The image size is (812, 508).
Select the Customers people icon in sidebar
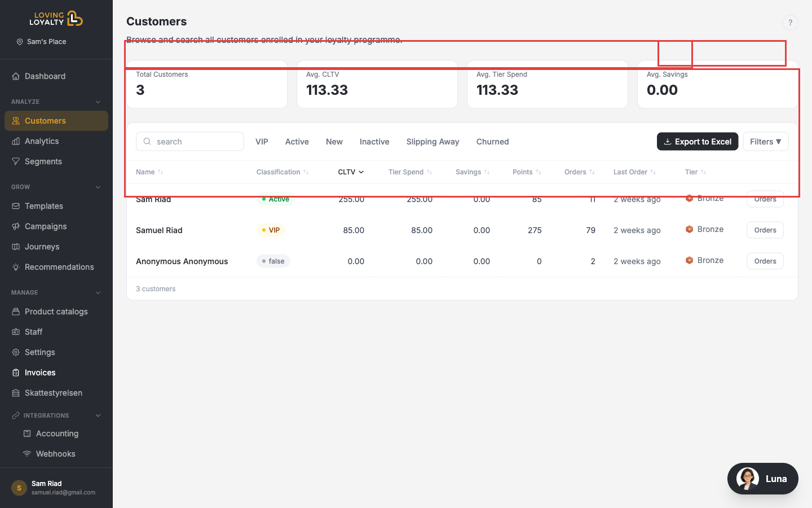tap(16, 121)
